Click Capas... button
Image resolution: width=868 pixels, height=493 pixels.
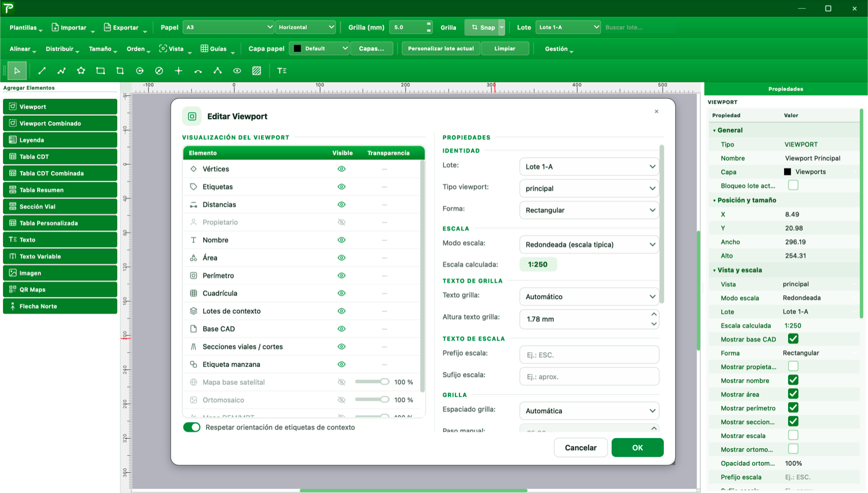372,49
